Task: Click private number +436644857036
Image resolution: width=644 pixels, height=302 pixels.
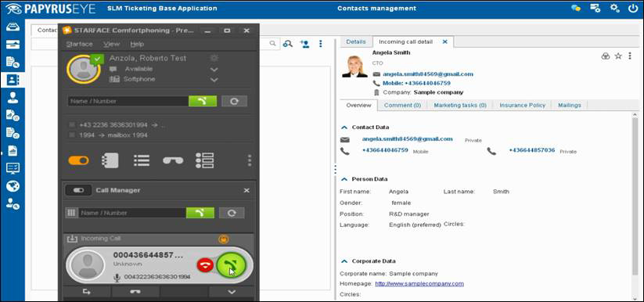Action: pos(532,150)
